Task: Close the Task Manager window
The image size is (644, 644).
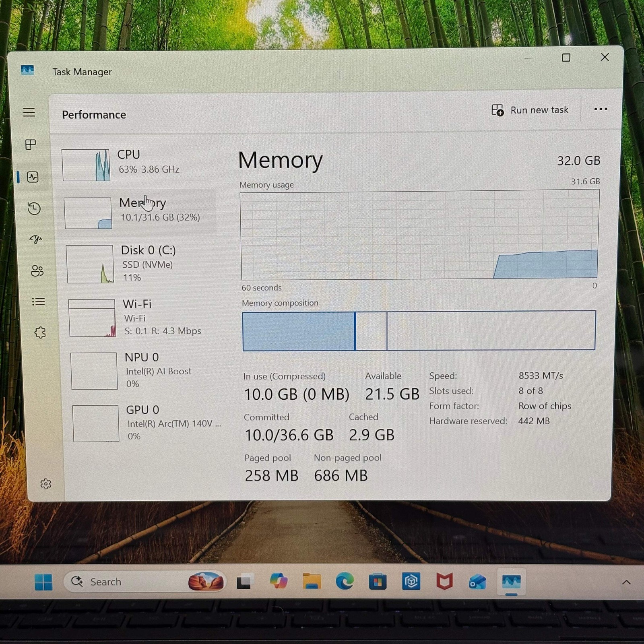Action: pyautogui.click(x=605, y=57)
